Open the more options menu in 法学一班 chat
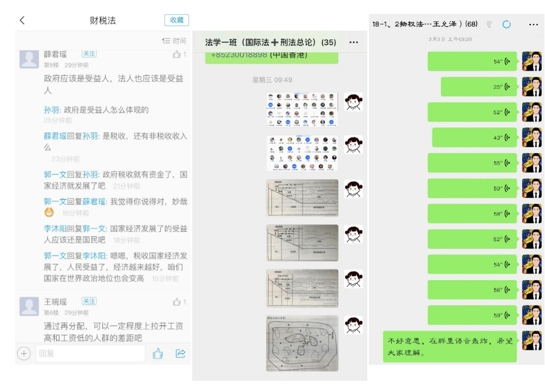Image resolution: width=545 pixels, height=392 pixels. [x=353, y=42]
